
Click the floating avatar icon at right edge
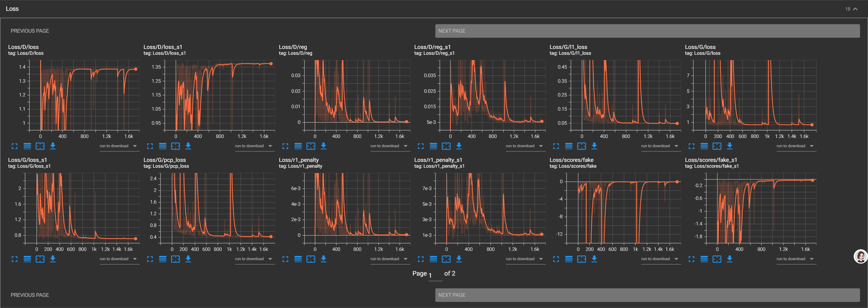coord(860,257)
